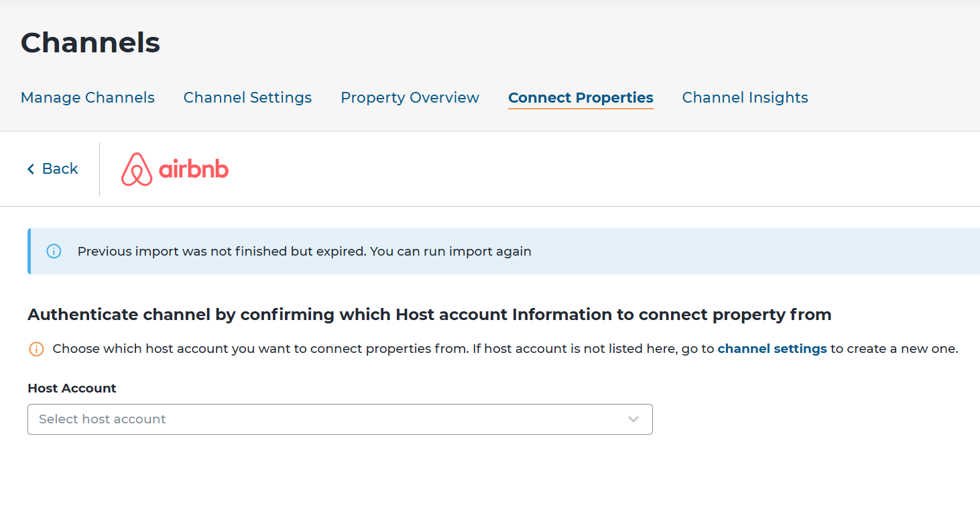The image size is (980, 522).
Task: Select the Connect Properties tab
Action: (x=580, y=98)
